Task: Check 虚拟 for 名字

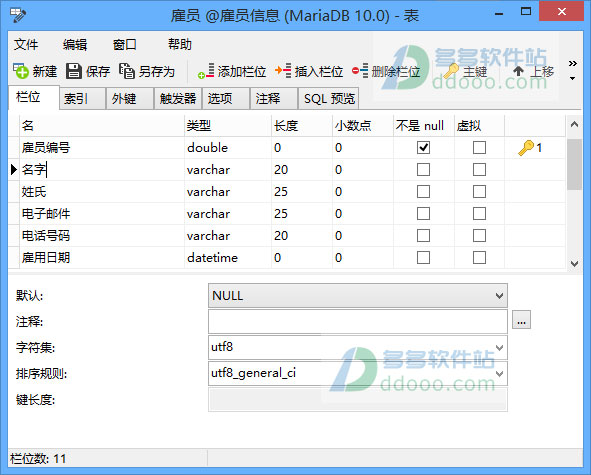Action: pos(479,170)
